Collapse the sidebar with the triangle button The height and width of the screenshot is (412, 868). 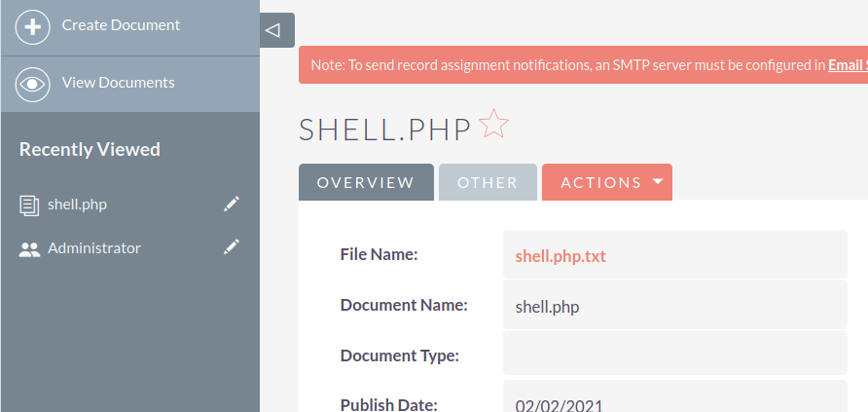pos(274,30)
